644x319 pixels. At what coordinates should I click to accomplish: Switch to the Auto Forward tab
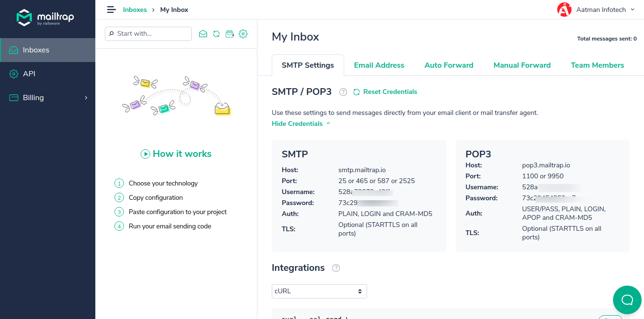pos(449,65)
